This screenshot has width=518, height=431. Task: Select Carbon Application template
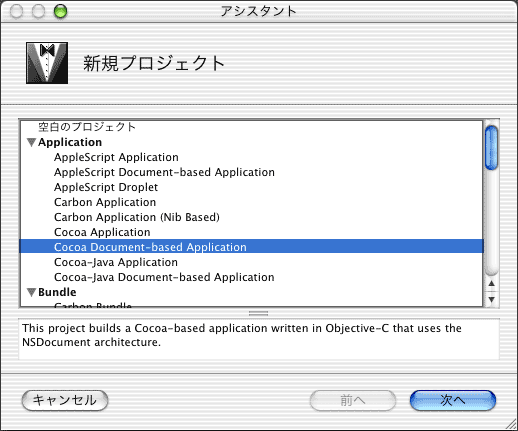point(105,202)
